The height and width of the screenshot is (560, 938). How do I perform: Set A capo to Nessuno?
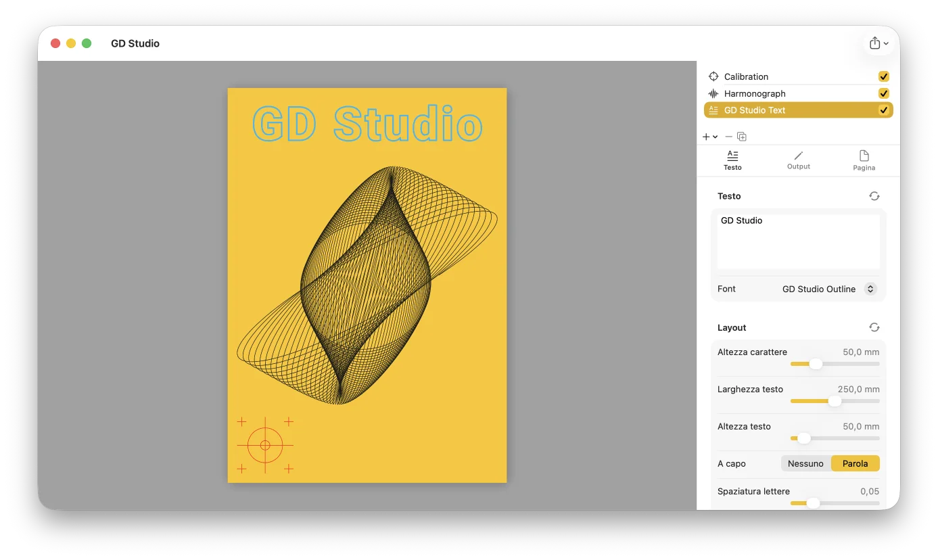[x=805, y=463]
